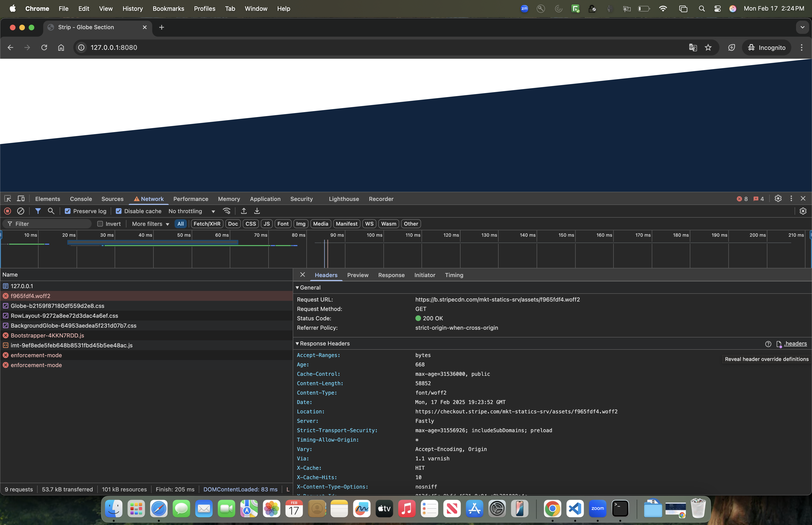Enable the Invert filter checkbox
Image resolution: width=812 pixels, height=525 pixels.
click(100, 224)
